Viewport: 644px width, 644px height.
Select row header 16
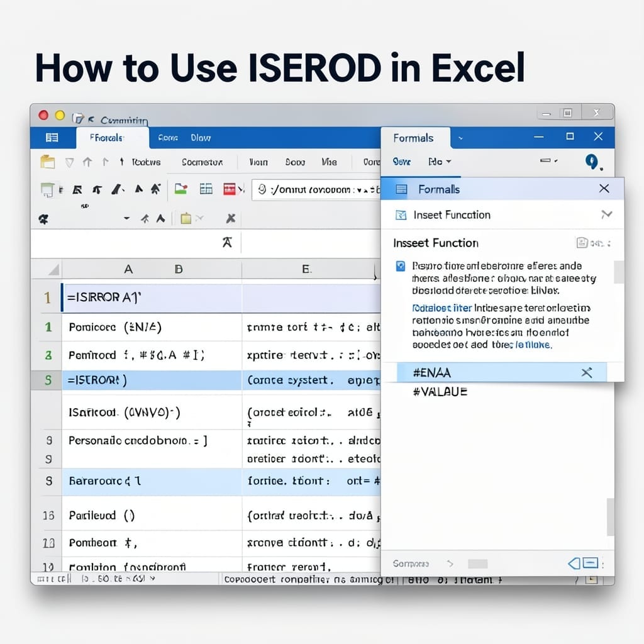click(48, 515)
